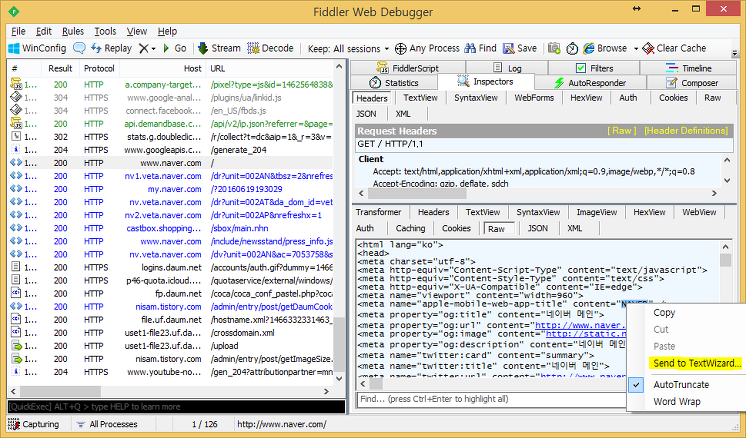Select the request Raw inspector tab
The width and height of the screenshot is (746, 438).
tap(712, 98)
